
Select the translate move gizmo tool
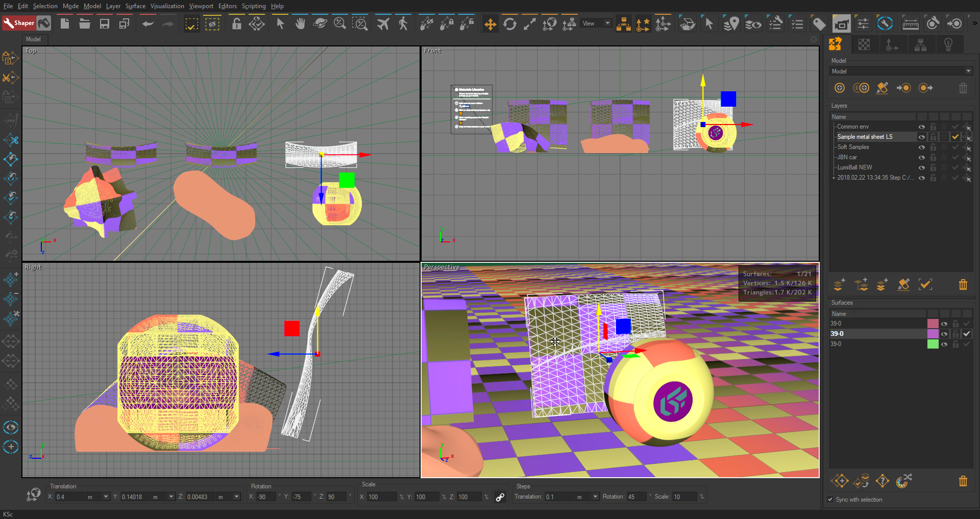(490, 24)
